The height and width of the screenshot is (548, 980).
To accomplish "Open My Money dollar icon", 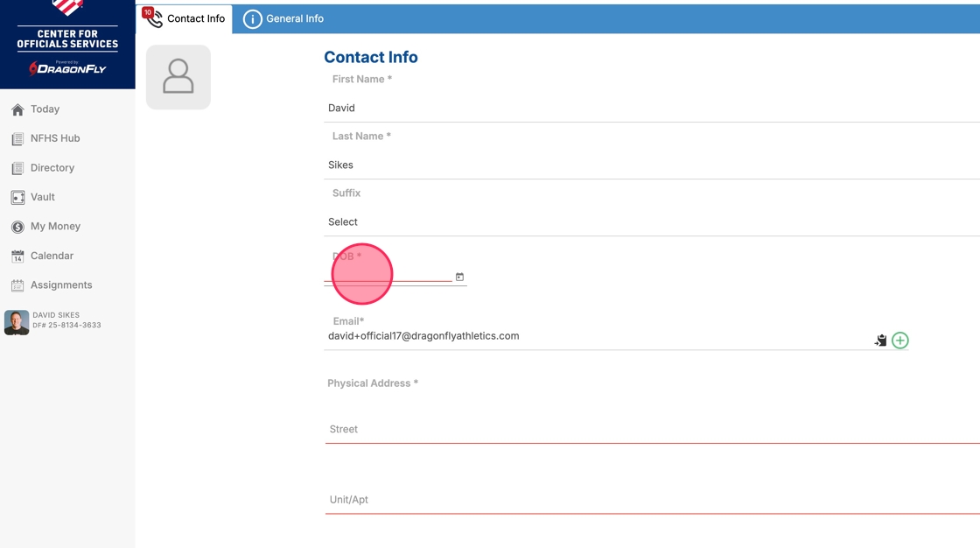I will [x=17, y=227].
